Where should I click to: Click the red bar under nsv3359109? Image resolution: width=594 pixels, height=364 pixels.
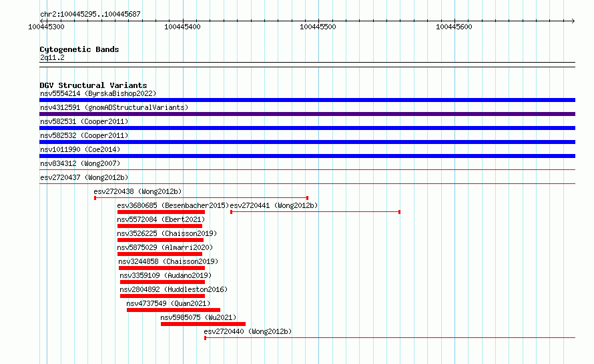(163, 282)
